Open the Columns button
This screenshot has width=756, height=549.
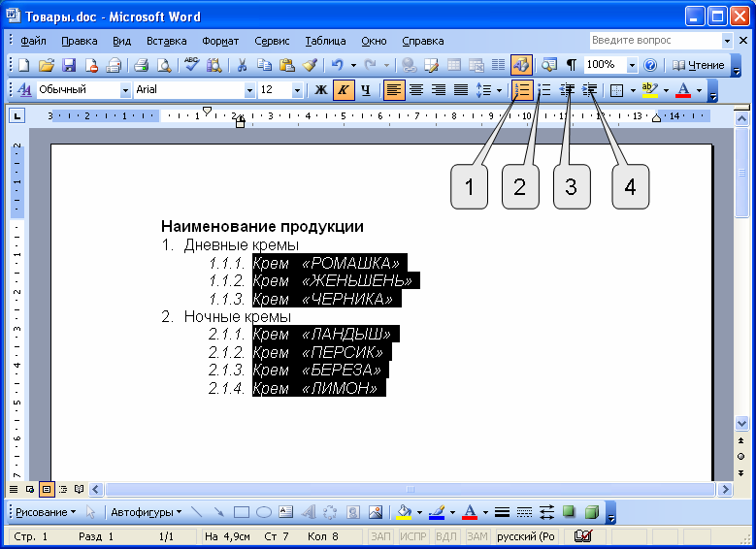499,65
